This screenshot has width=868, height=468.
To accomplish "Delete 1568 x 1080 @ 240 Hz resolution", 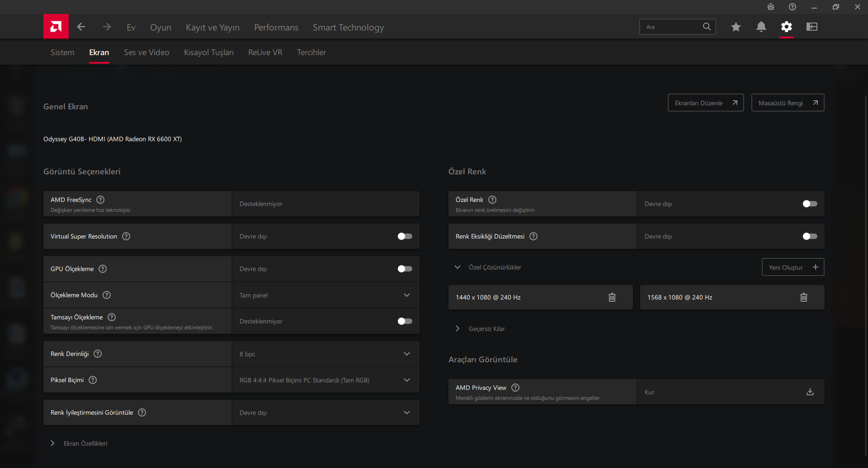I will pyautogui.click(x=804, y=297).
